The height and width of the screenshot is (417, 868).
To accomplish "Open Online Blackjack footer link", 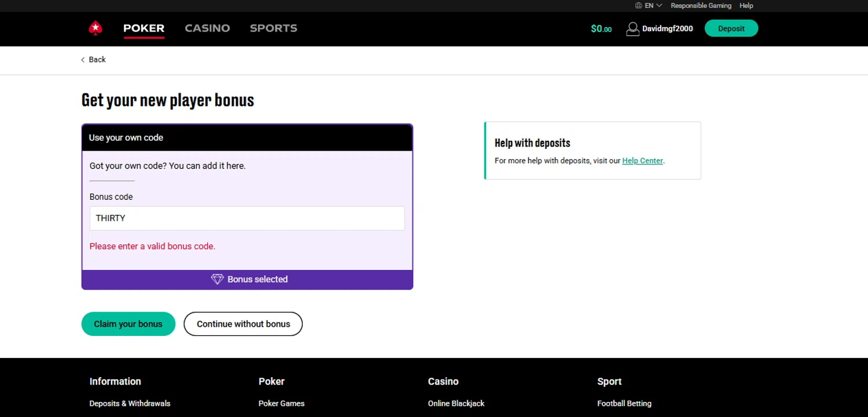I will [x=456, y=404].
